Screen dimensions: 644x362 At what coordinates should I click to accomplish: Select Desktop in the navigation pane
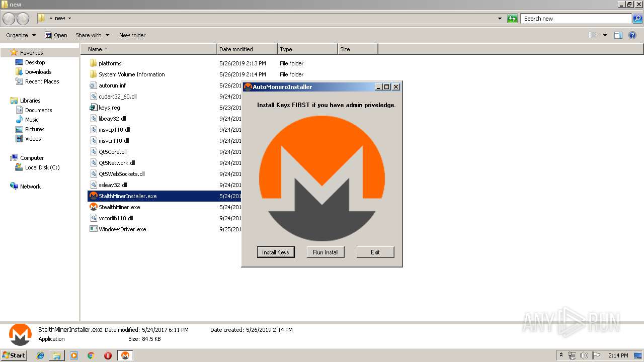(35, 62)
